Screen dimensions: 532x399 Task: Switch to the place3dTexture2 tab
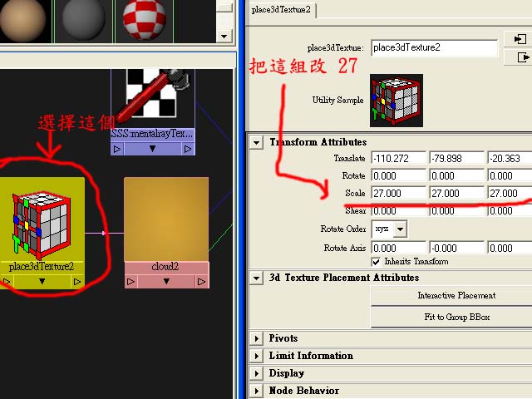[x=281, y=10]
